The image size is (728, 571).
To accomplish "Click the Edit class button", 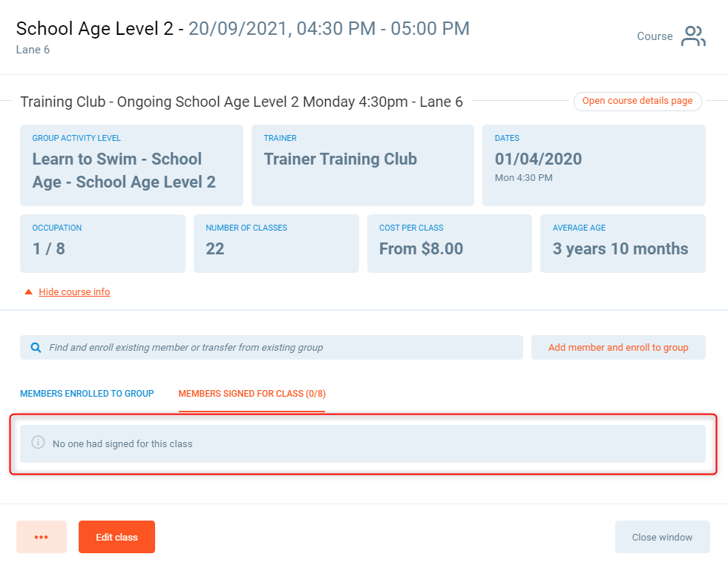I will [117, 537].
